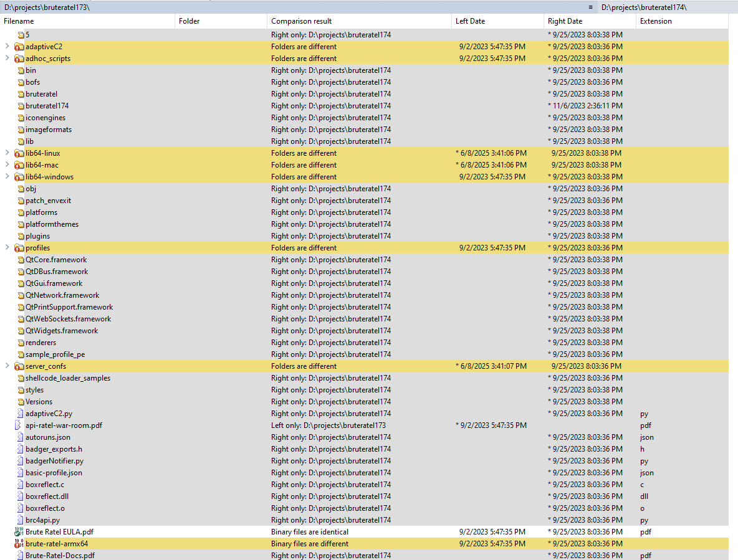Click the folder icon for item 5
Screen dimensions: 738x560
(x=21, y=35)
